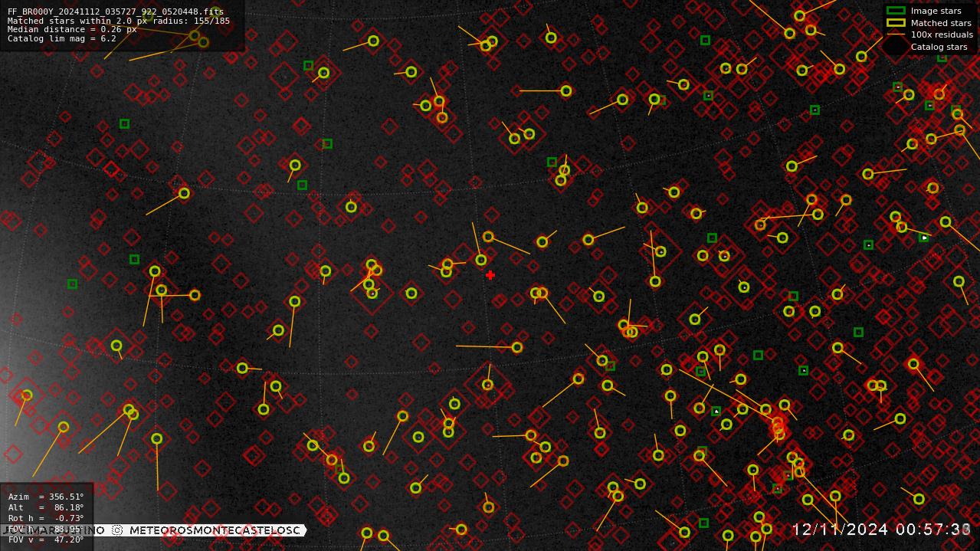
Task: Click the green Image stars legend square
Action: click(x=896, y=11)
